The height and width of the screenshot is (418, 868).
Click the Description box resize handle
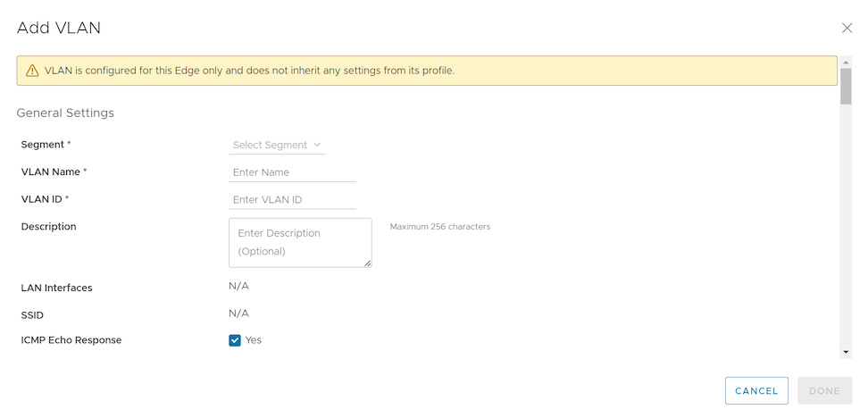pyautogui.click(x=367, y=263)
